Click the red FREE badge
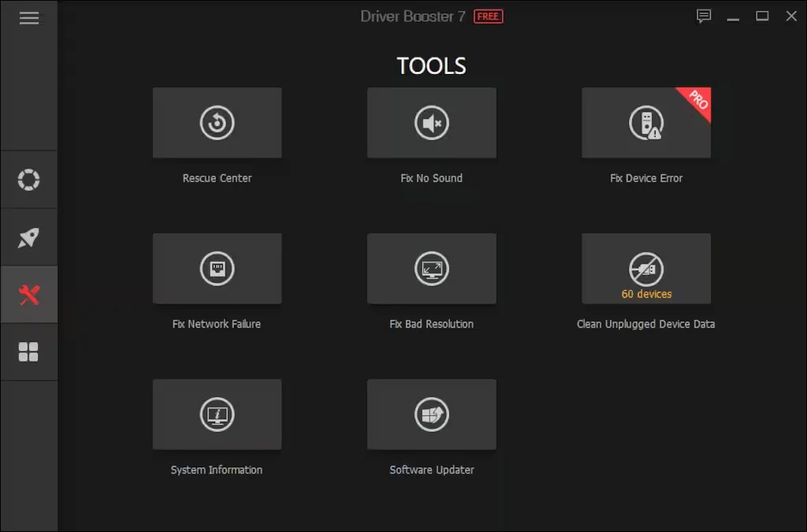This screenshot has height=532, width=807. pyautogui.click(x=488, y=17)
